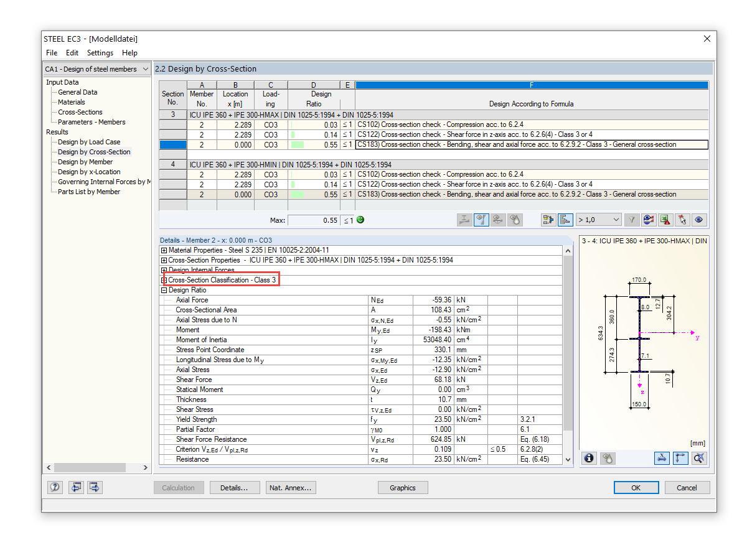Select Design by Member in tree

[85, 162]
